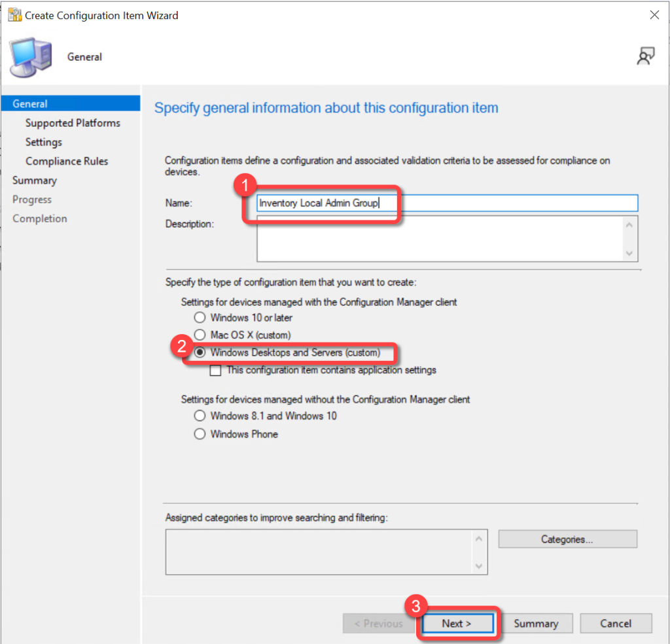Click the Next button
670x644 pixels.
pos(457,623)
